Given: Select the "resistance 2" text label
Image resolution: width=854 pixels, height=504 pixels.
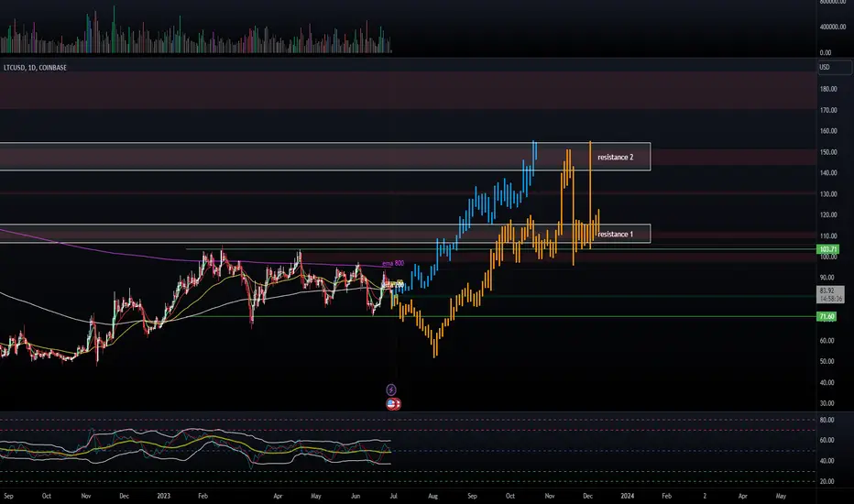Looking at the screenshot, I should point(616,157).
